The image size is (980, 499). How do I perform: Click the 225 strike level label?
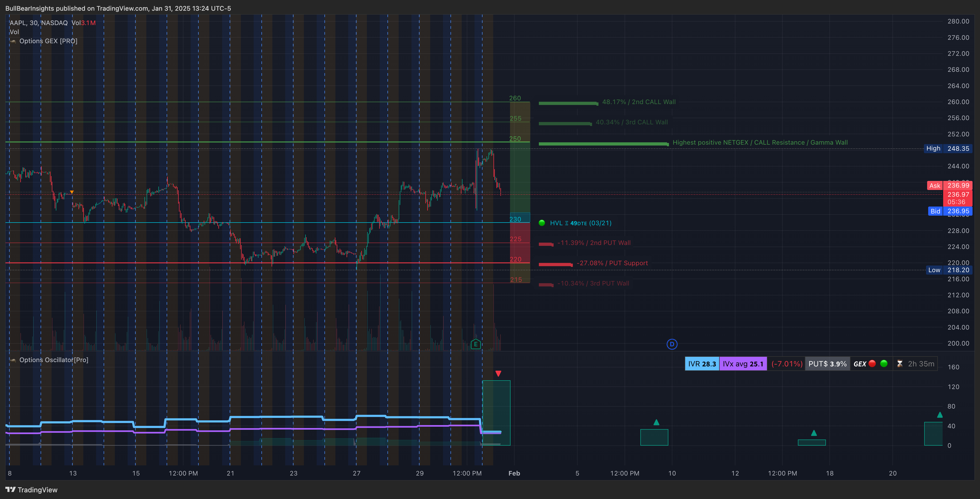point(515,239)
